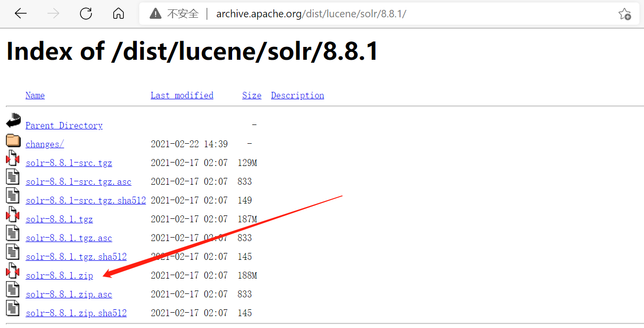Download the solr-8.8.1.zip file
The image size is (644, 328).
pos(59,276)
